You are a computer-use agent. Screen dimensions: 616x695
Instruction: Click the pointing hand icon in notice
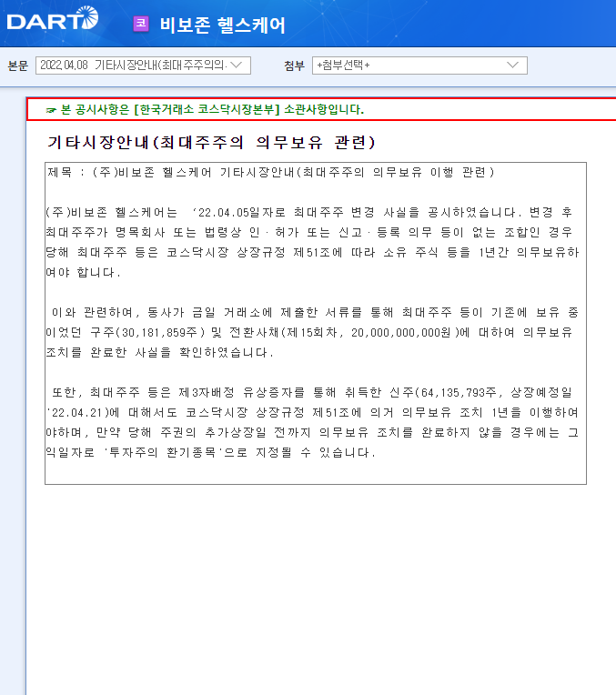coord(51,110)
